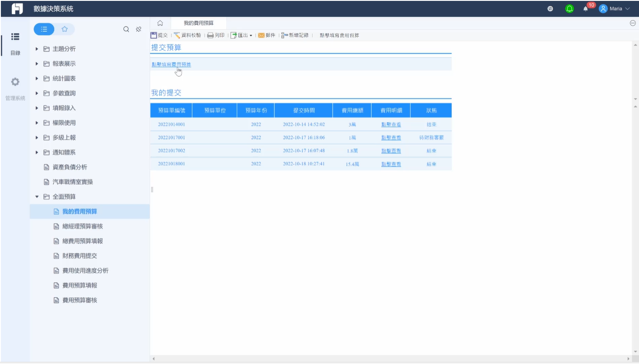The width and height of the screenshot is (639, 364).
Task: Click the 點擊填寫費用預算 link under 提交預算
Action: [171, 65]
